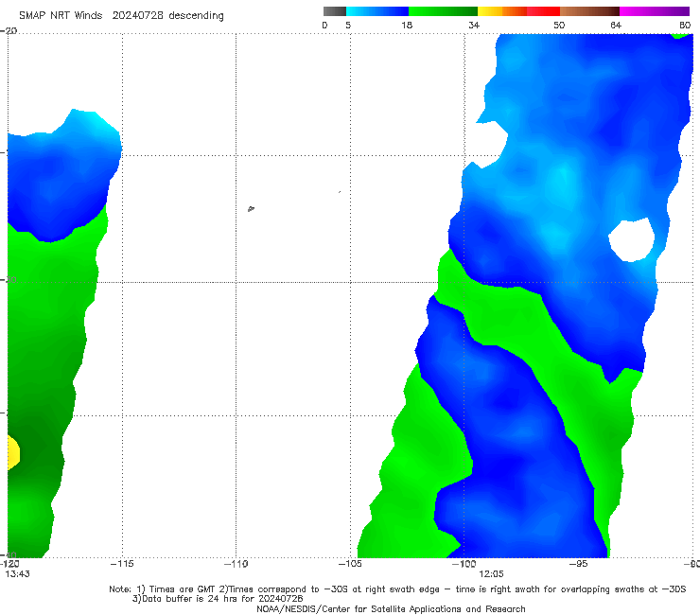The height and width of the screenshot is (615, 700).
Task: Click the yellow-orange segment of the color bar
Action: point(501,11)
